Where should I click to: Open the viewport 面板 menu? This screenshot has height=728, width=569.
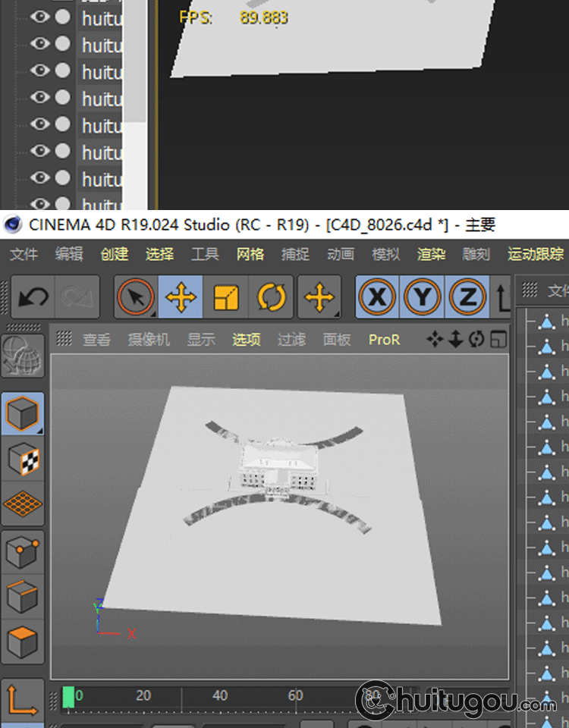click(x=337, y=340)
